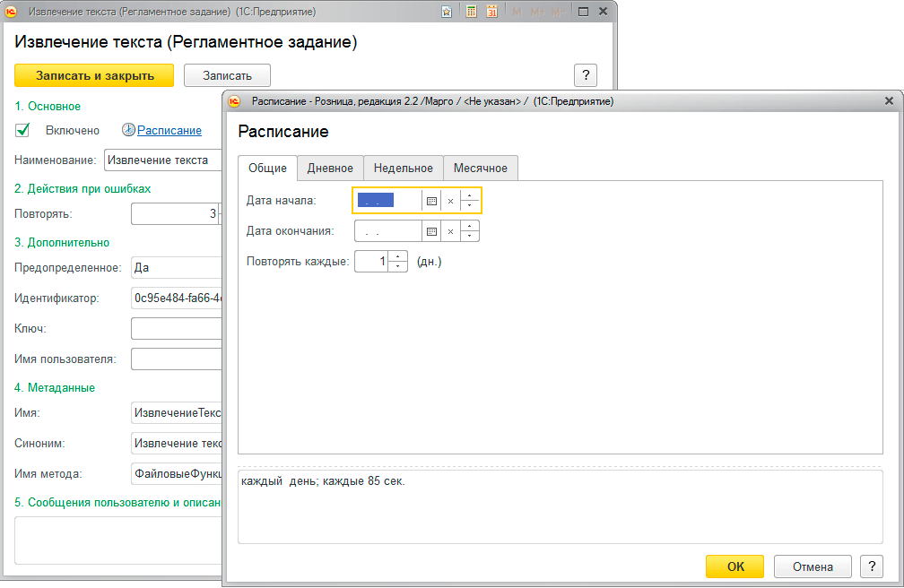Click the help button beside Записать

coord(585,75)
